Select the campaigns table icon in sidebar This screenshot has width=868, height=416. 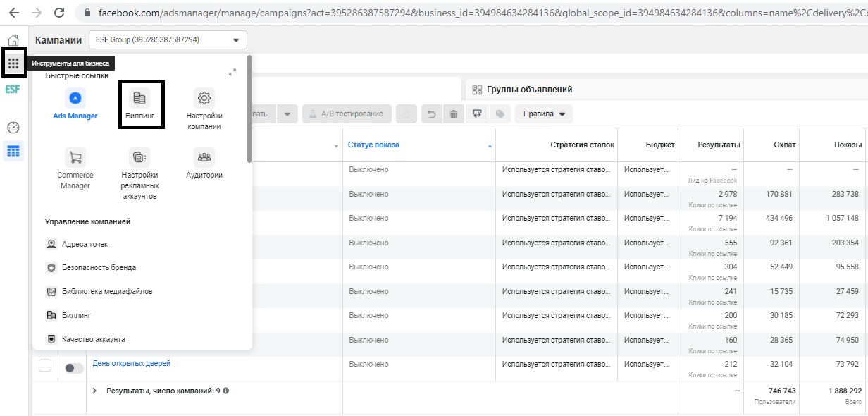click(13, 151)
